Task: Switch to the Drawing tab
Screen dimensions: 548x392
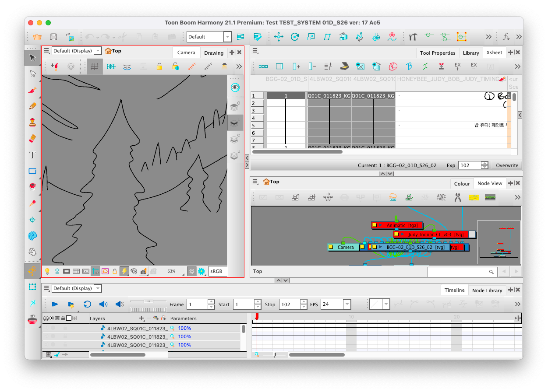Action: [x=214, y=53]
